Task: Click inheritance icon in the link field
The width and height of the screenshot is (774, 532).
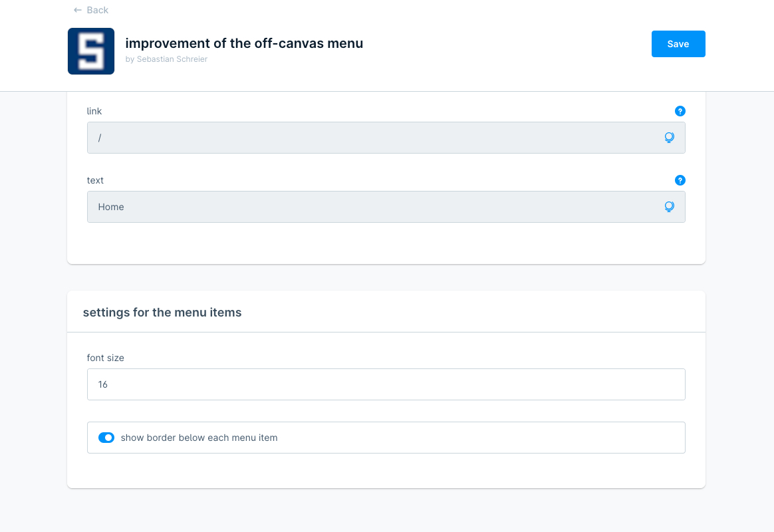Action: click(x=669, y=138)
